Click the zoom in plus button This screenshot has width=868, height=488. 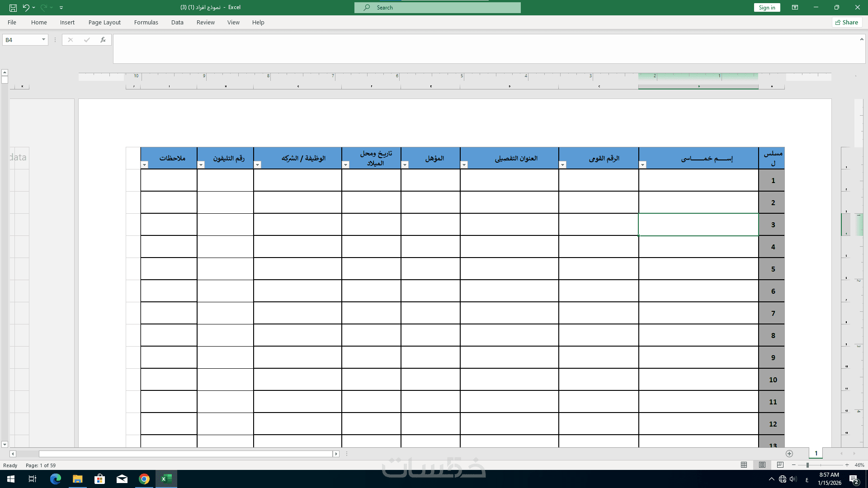pyautogui.click(x=847, y=465)
